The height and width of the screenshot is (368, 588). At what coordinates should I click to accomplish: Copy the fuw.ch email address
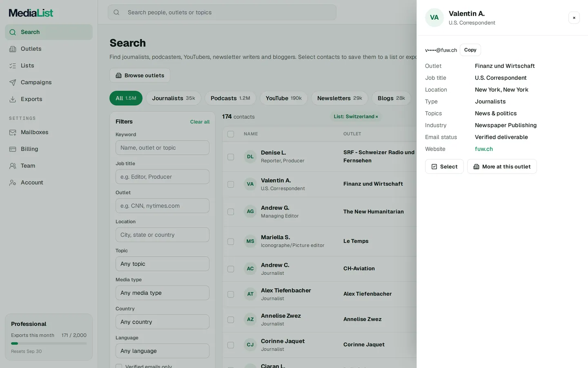coord(470,50)
